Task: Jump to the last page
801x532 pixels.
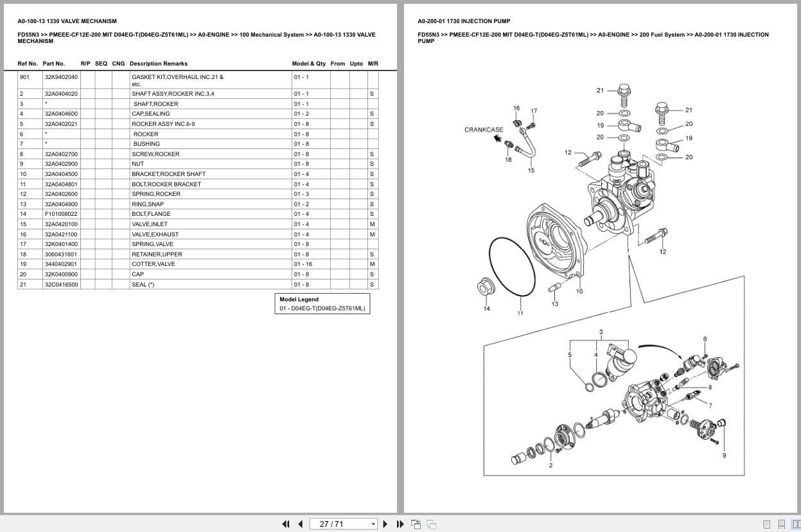Action: (400, 524)
